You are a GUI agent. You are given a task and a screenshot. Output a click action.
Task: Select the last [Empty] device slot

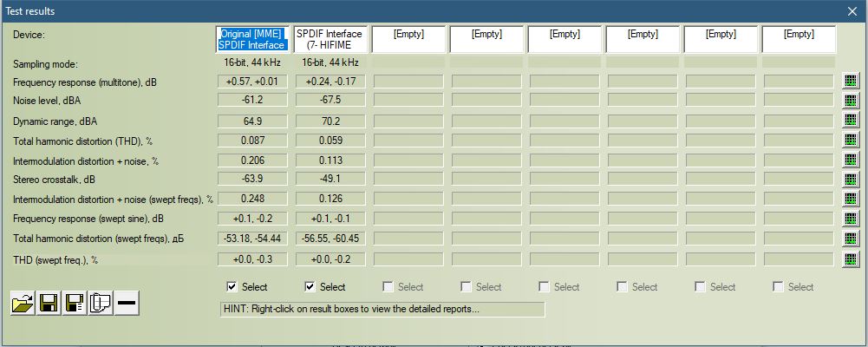tap(799, 39)
